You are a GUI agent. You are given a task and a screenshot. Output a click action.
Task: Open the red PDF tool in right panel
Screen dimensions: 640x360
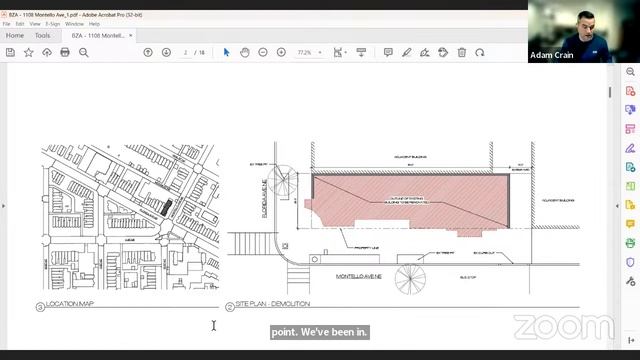click(x=630, y=91)
